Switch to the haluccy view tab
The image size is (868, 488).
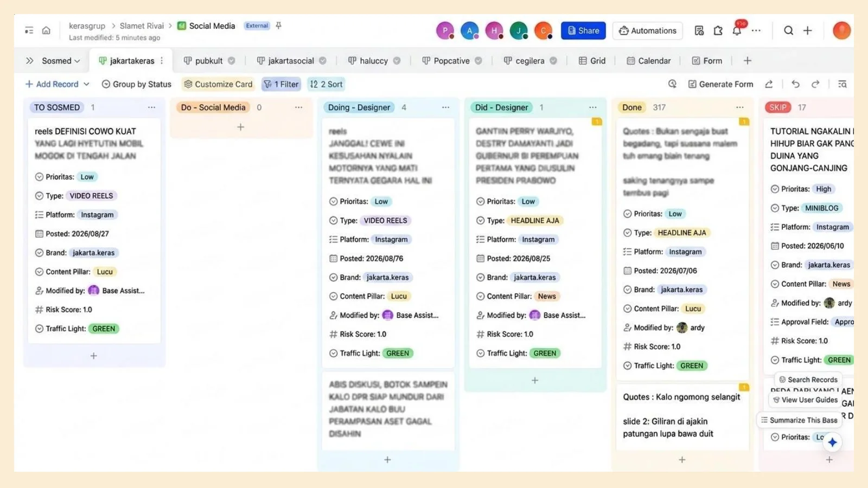(374, 61)
